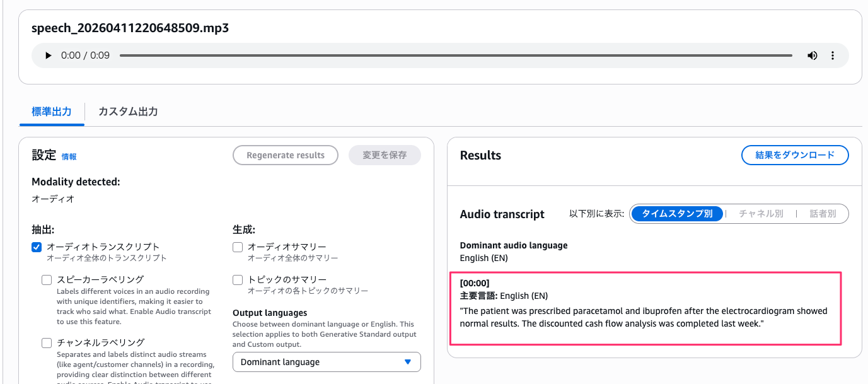Mute the audio player volume

pyautogui.click(x=813, y=55)
